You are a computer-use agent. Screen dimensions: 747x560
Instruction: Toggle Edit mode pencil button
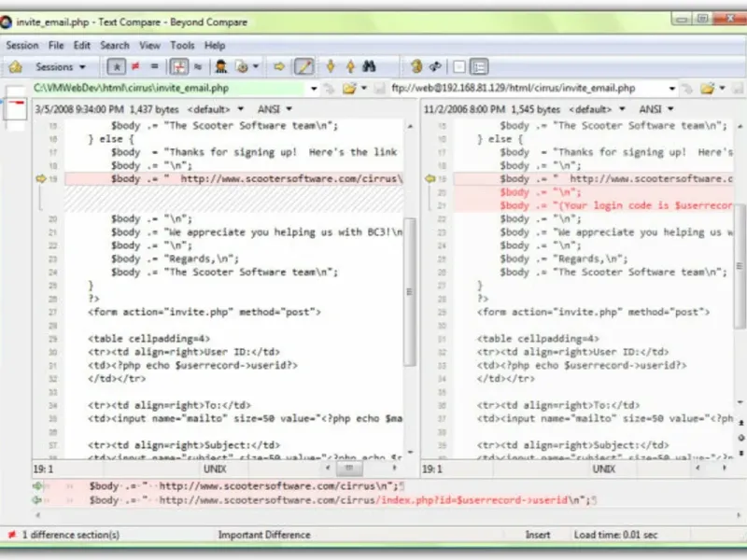coord(304,66)
